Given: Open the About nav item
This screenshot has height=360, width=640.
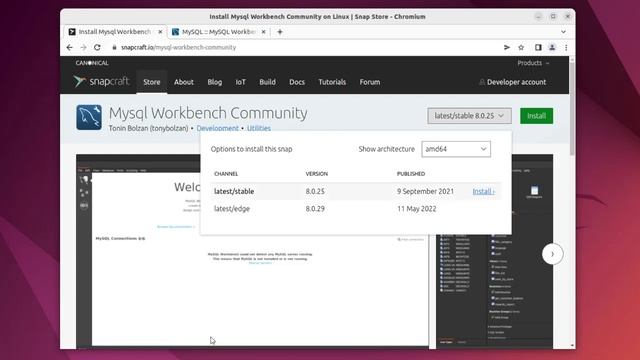Looking at the screenshot, I should [x=184, y=82].
